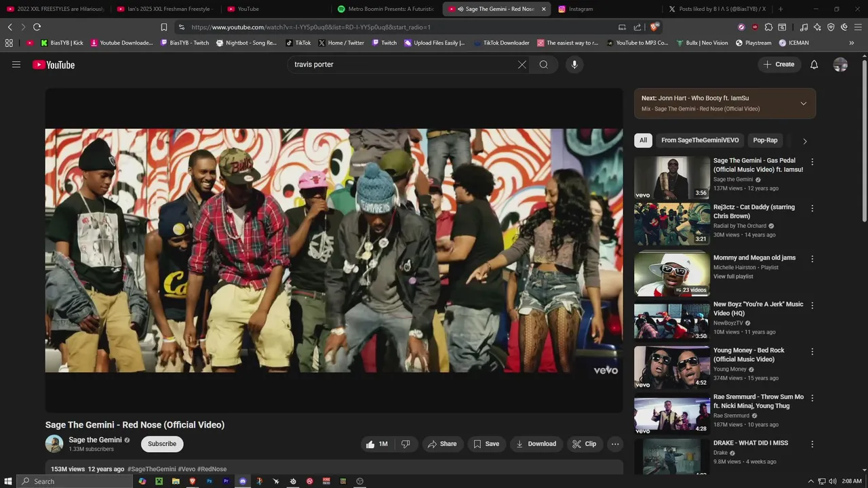Click the browser address bar URL
The image size is (868, 488).
(x=311, y=27)
